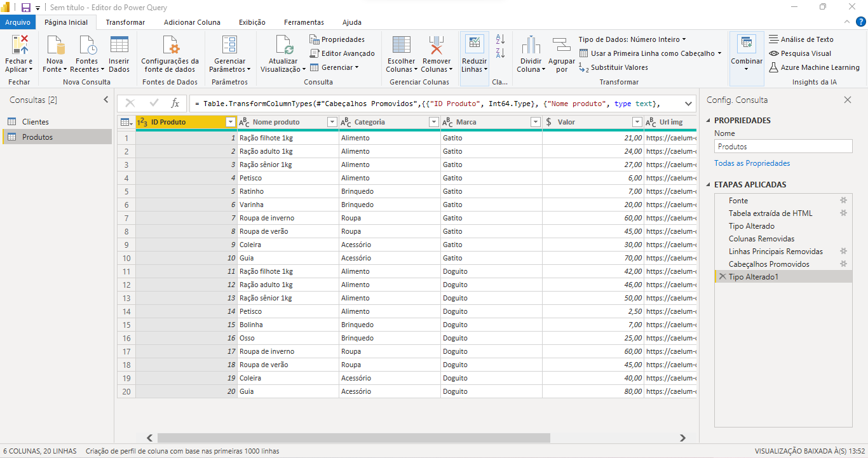The height and width of the screenshot is (458, 868).
Task: Click the Atualizar Visualização icon
Action: [283, 46]
